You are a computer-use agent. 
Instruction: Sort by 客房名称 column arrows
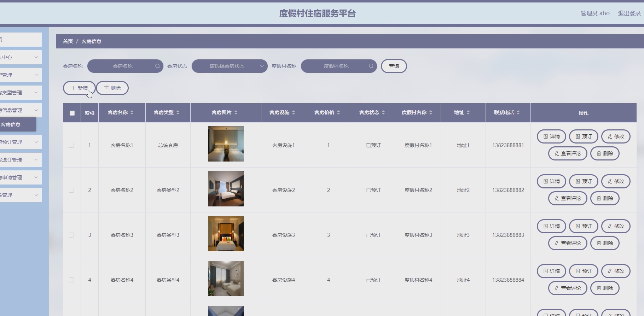(x=132, y=112)
